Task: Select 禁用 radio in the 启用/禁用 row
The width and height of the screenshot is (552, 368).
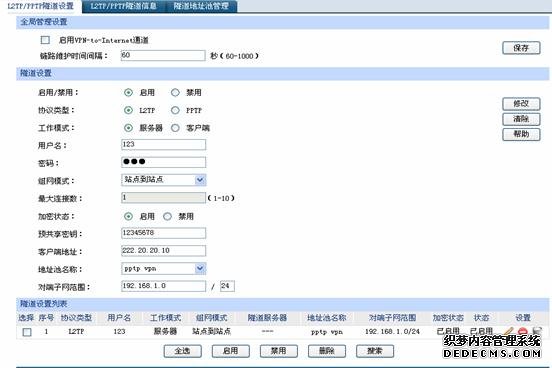Action: pos(175,93)
